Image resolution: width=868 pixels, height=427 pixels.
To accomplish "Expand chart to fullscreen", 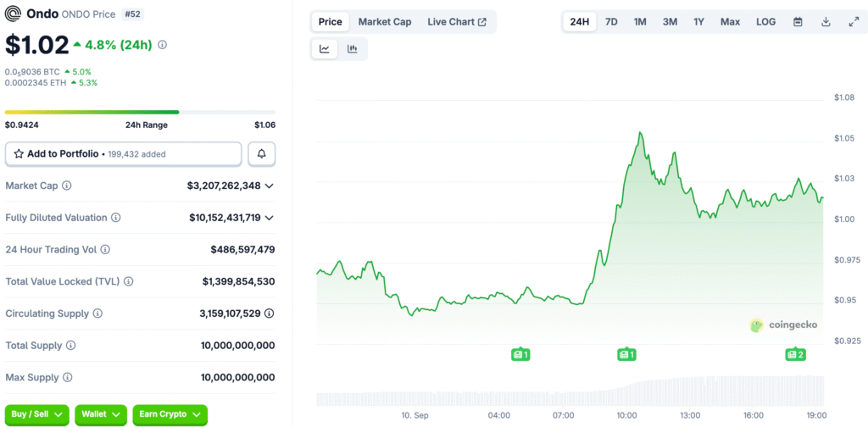I will (854, 22).
